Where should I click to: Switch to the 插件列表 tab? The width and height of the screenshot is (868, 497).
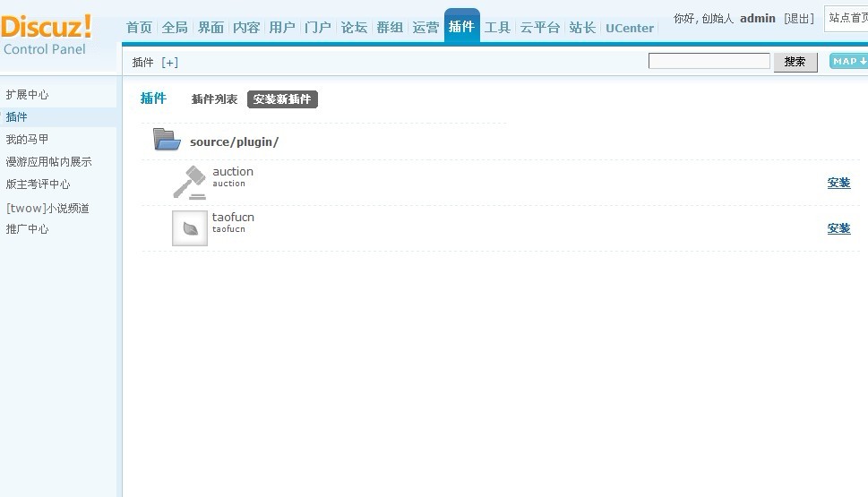click(x=214, y=99)
